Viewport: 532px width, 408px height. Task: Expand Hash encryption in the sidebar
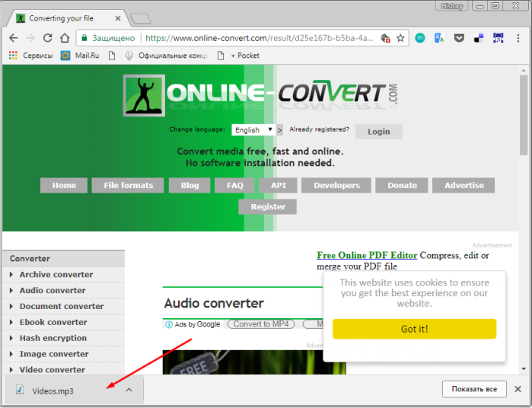63,338
